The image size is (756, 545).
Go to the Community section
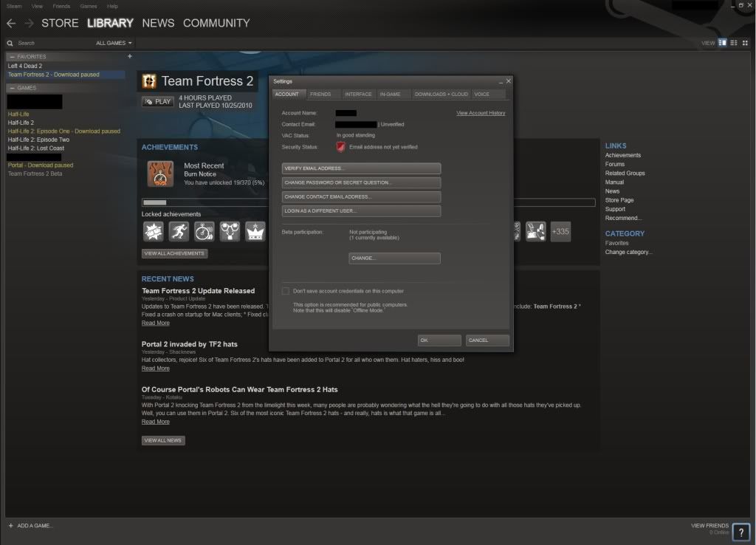click(x=216, y=23)
